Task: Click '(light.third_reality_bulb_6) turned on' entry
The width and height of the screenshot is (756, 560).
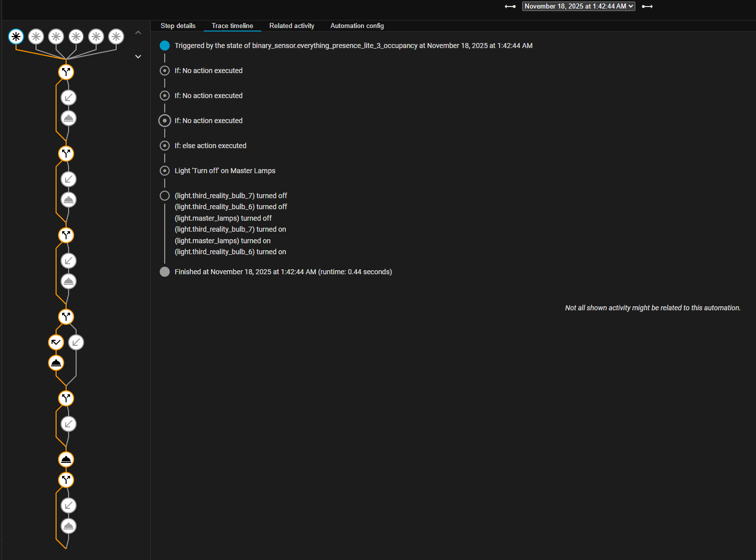Action: tap(230, 252)
